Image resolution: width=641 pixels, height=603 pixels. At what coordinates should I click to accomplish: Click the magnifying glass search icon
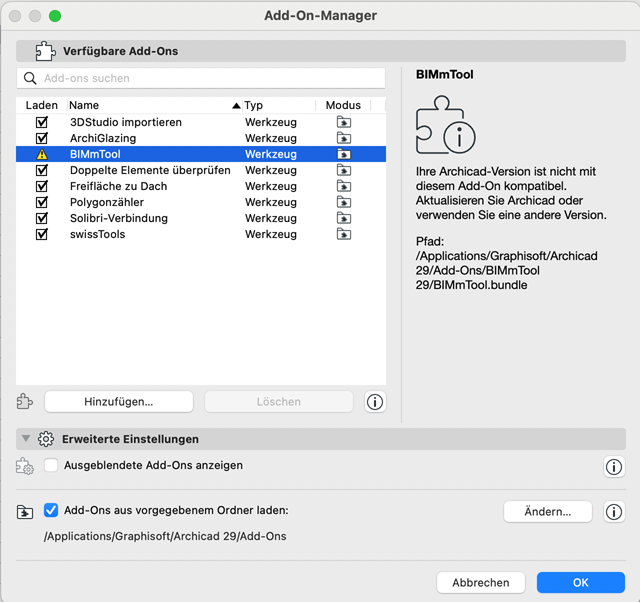(30, 78)
